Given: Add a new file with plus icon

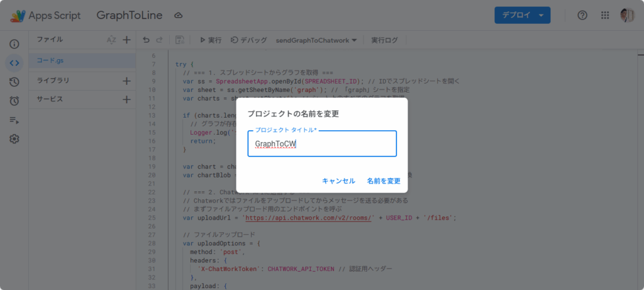Looking at the screenshot, I should [x=126, y=40].
